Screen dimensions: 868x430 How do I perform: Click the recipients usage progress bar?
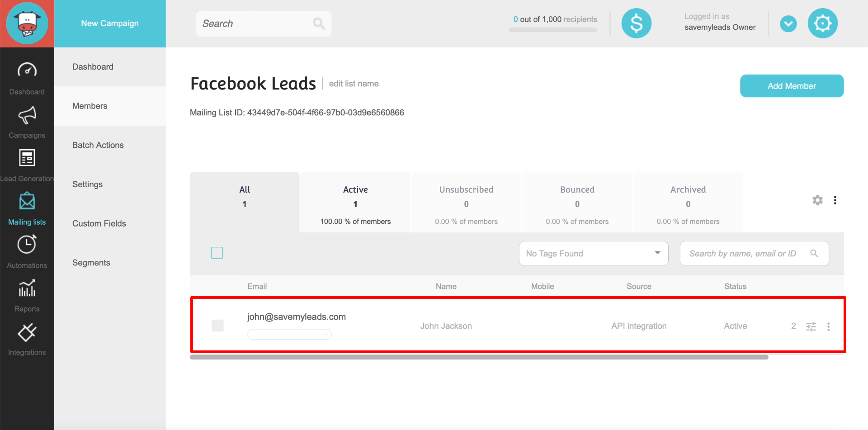click(x=553, y=30)
